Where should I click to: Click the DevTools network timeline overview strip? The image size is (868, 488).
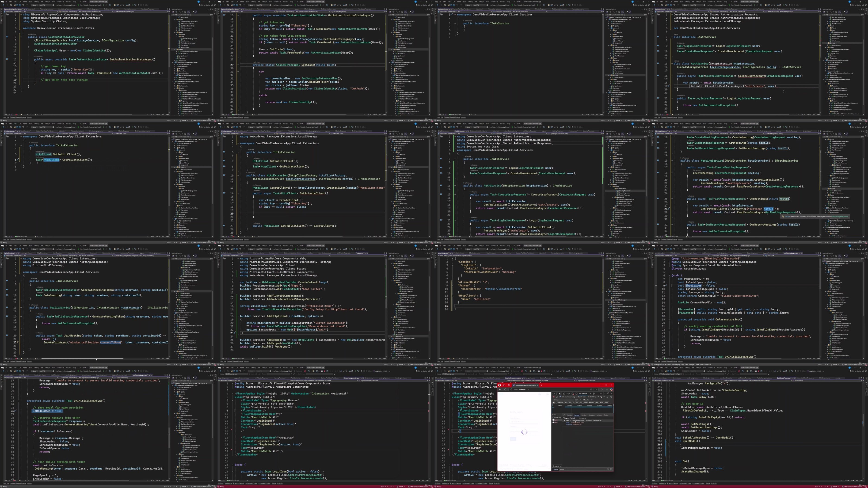(x=583, y=409)
